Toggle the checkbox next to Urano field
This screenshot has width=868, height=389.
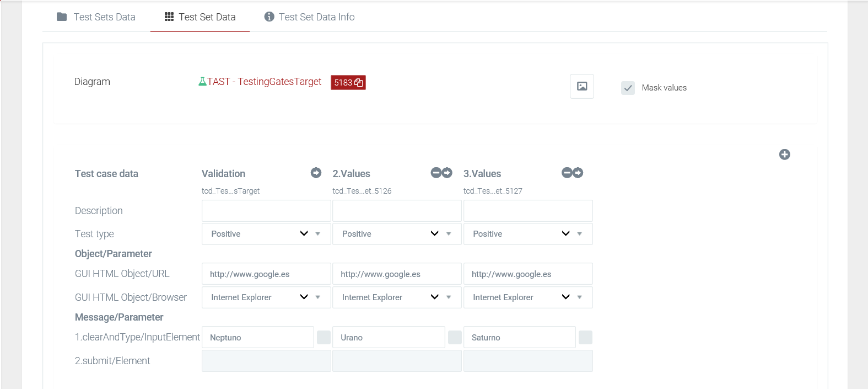[x=455, y=337]
